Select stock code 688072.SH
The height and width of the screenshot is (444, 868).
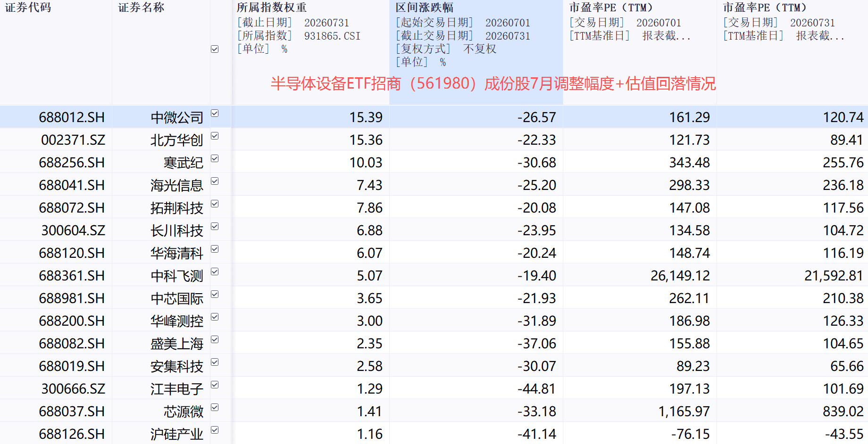[72, 207]
